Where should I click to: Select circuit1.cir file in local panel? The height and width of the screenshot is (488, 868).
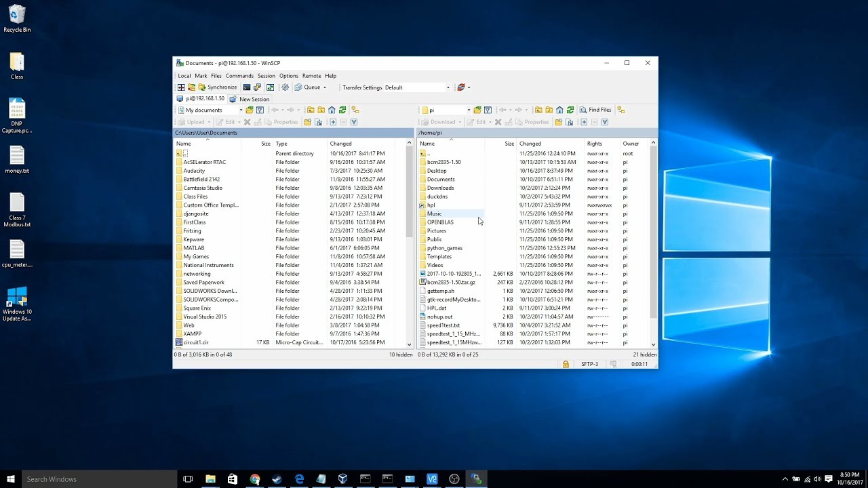point(196,342)
